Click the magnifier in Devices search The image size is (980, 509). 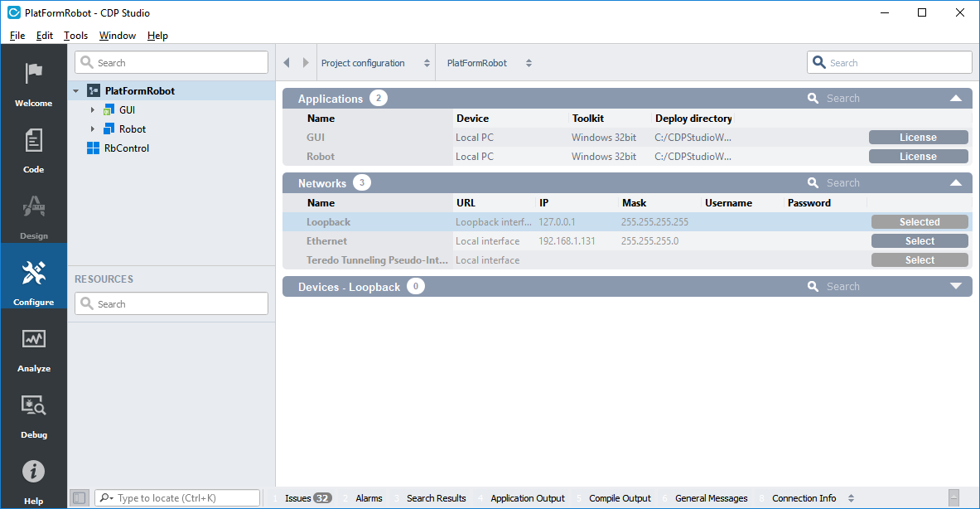coord(813,286)
